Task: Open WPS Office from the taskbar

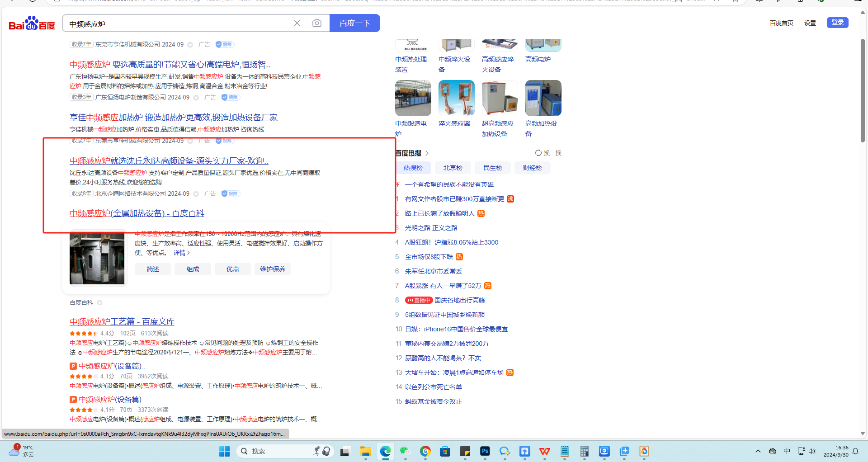Action: pyautogui.click(x=545, y=451)
